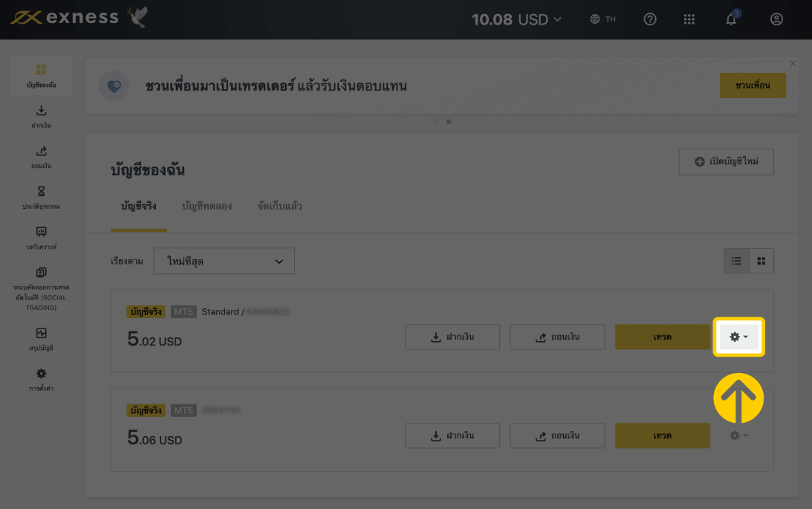Switch to the บัญชีทดลอง tab
The height and width of the screenshot is (509, 812).
coord(207,207)
